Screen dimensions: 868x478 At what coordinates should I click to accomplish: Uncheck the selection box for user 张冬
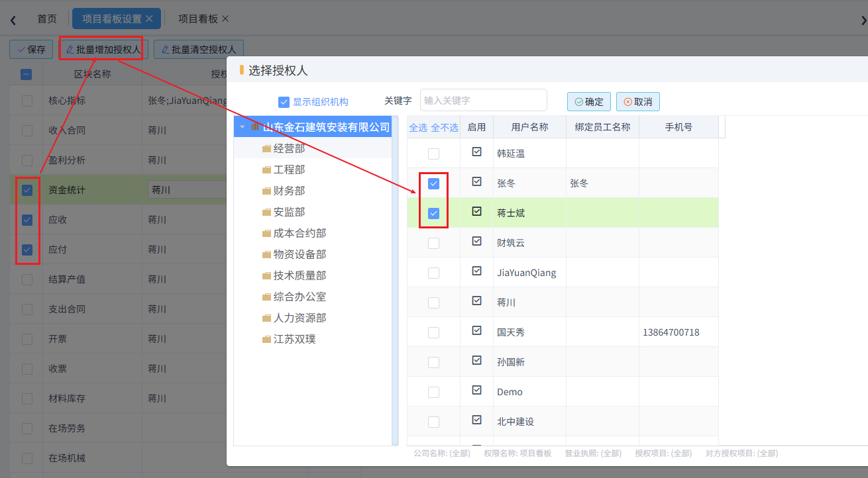pyautogui.click(x=433, y=183)
